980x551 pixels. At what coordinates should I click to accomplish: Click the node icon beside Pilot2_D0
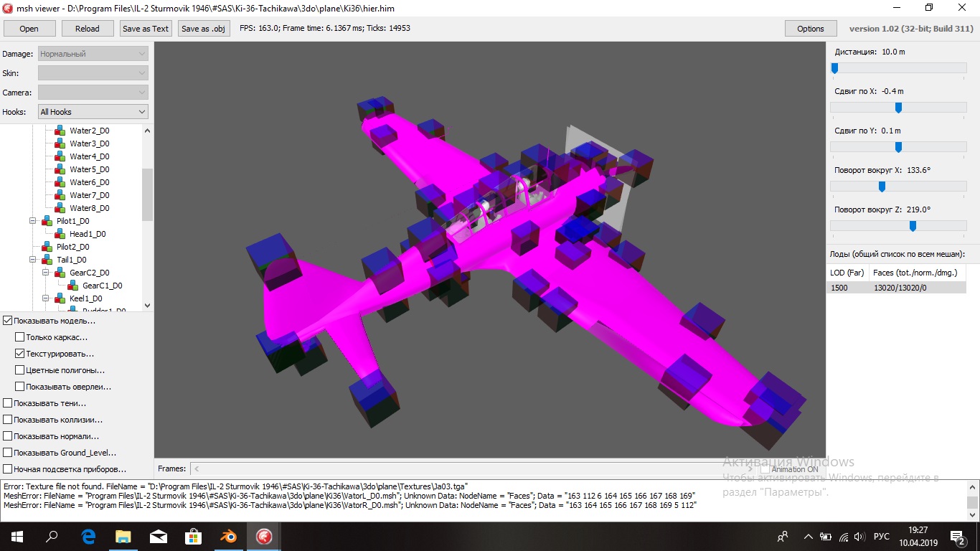[x=47, y=247]
